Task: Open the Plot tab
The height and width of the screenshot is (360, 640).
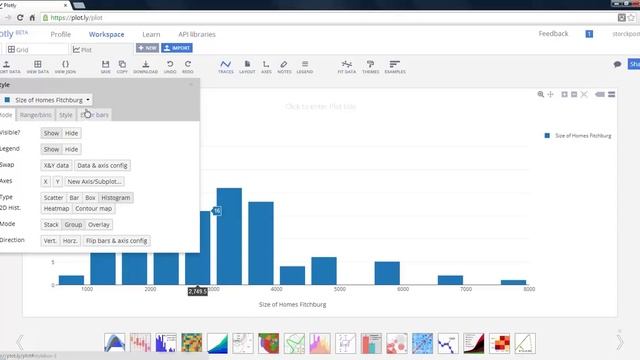Action: click(102, 49)
